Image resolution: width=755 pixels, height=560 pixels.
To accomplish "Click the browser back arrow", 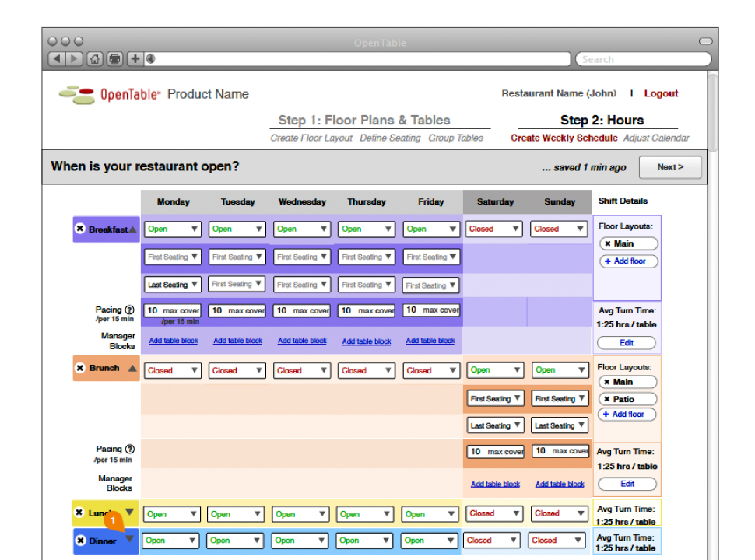I will tap(56, 59).
